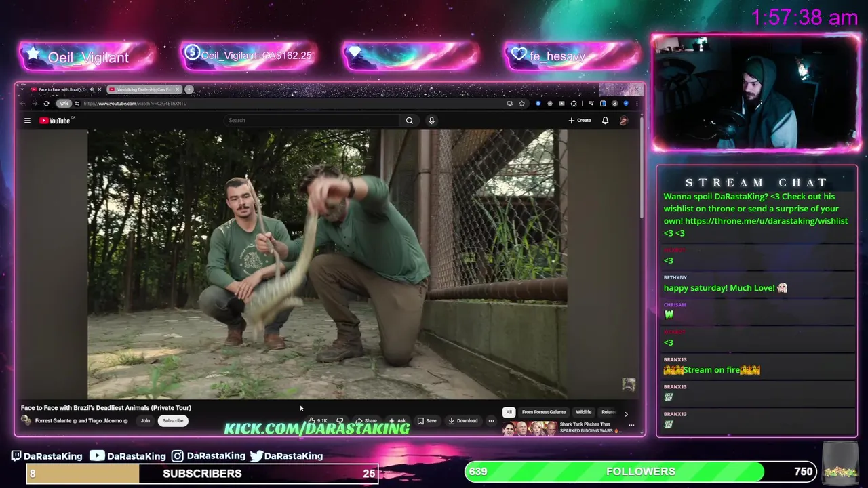Open the Forrest Galante channel avatar
The image size is (868, 488).
26,420
